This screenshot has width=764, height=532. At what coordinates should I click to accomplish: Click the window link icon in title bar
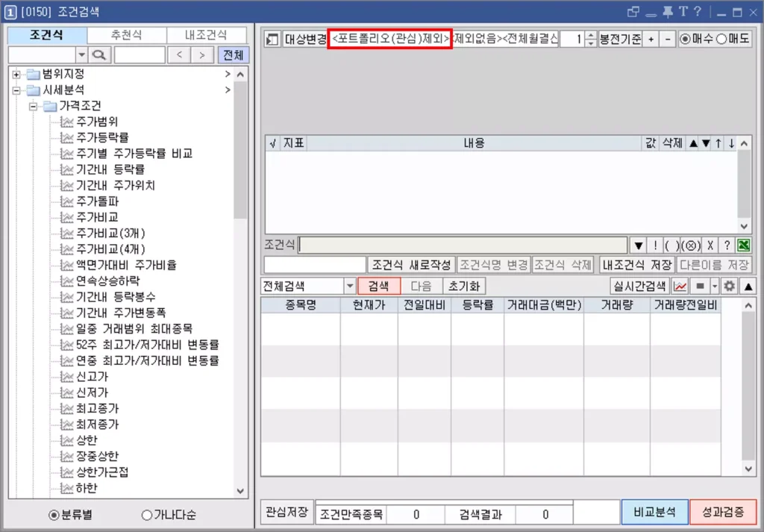[x=633, y=12]
